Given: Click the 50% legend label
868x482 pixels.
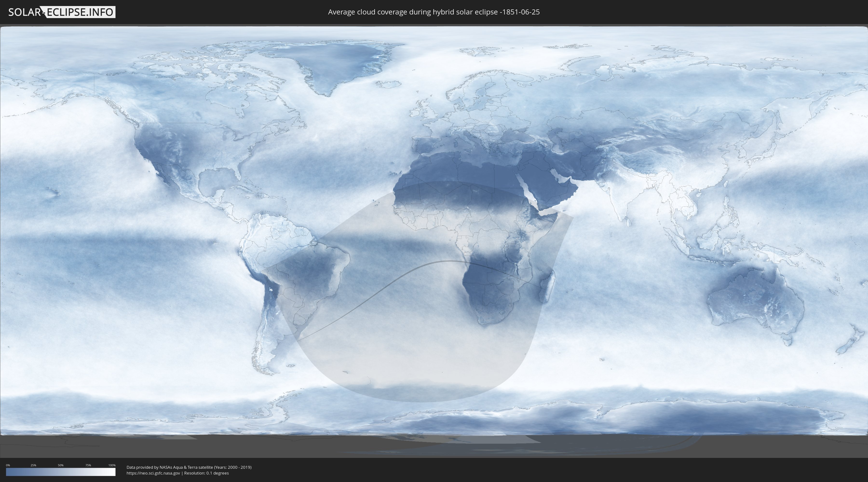Looking at the screenshot, I should [61, 465].
